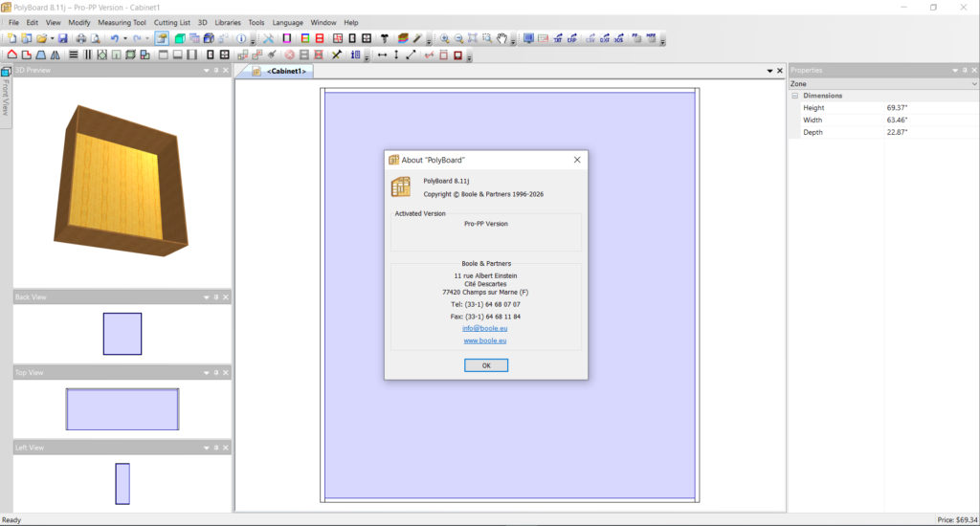Open the Modify menu

pos(79,23)
